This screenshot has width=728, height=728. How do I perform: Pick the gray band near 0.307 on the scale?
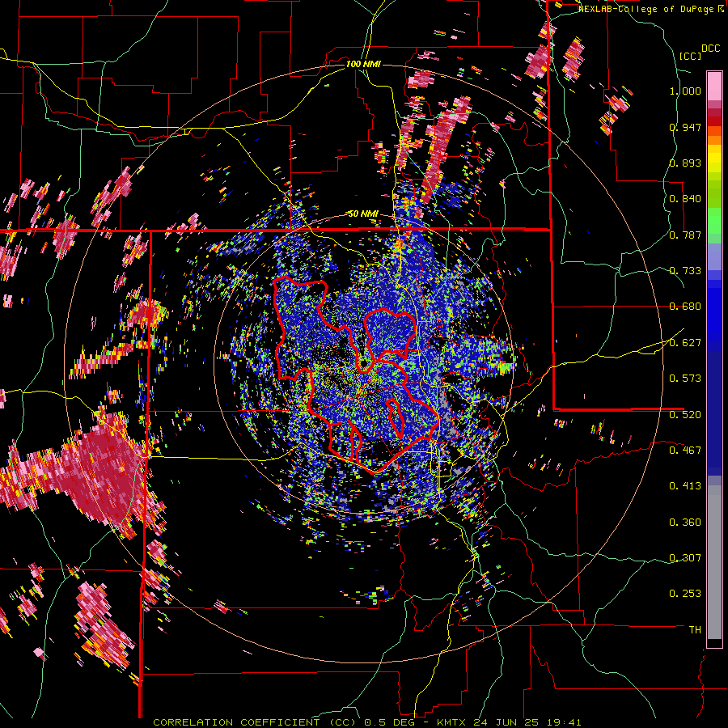pos(714,562)
